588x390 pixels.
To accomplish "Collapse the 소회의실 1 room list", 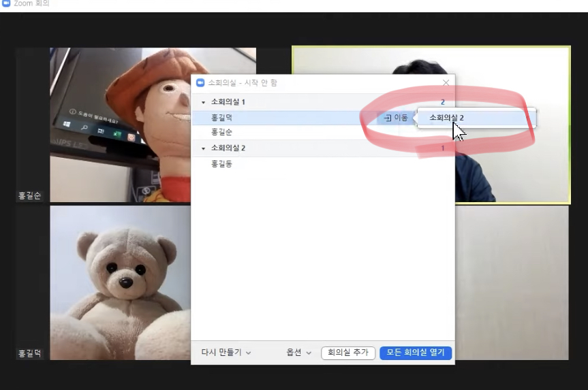I will (203, 102).
